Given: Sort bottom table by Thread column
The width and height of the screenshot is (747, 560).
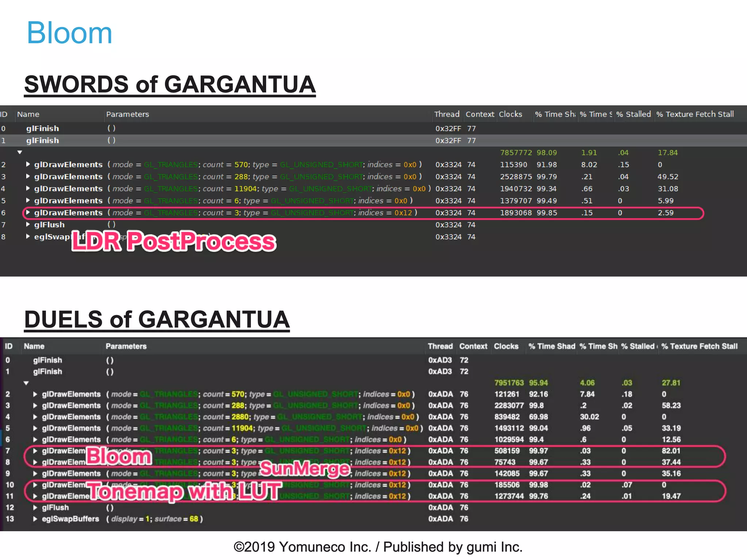Looking at the screenshot, I should (440, 346).
